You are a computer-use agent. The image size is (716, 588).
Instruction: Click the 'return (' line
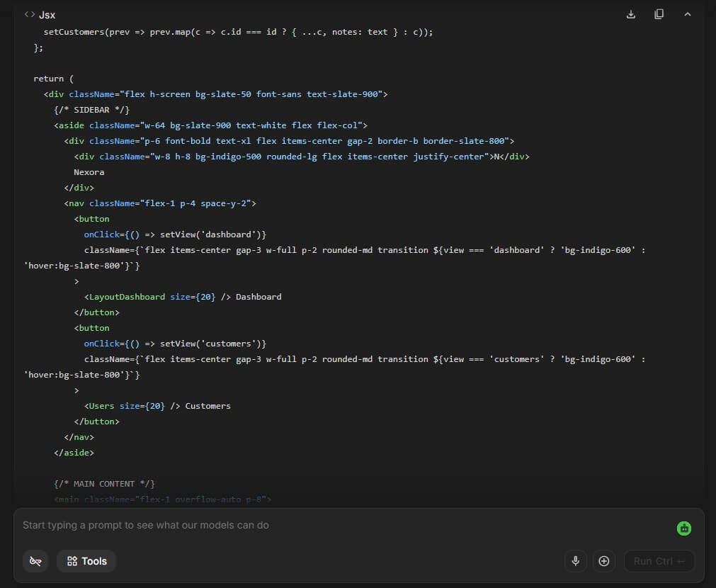pos(53,79)
